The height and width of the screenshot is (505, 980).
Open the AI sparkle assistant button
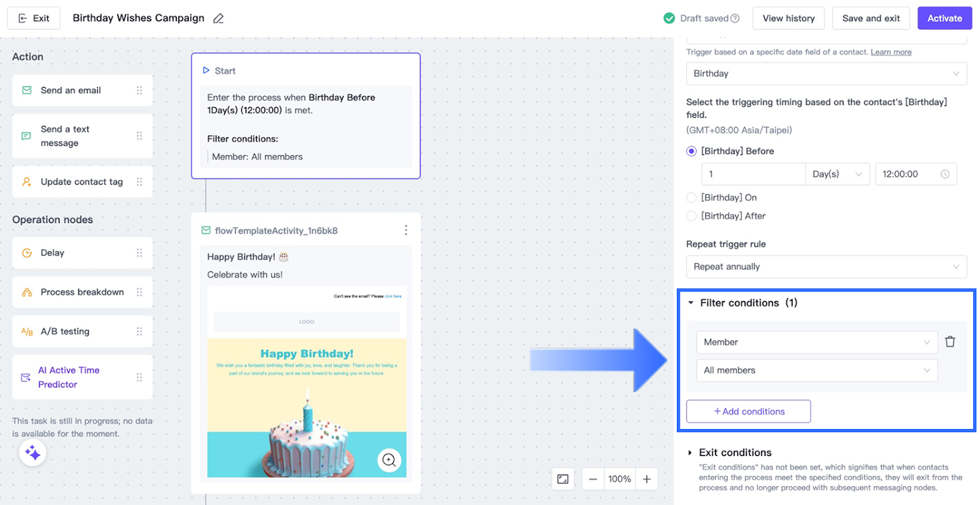click(32, 453)
